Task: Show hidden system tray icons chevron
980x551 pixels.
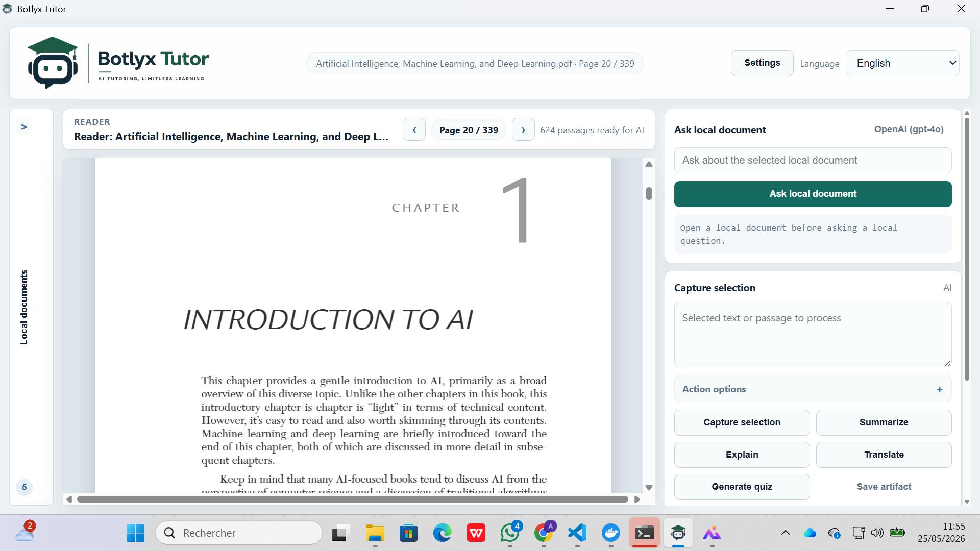Action: (x=786, y=533)
